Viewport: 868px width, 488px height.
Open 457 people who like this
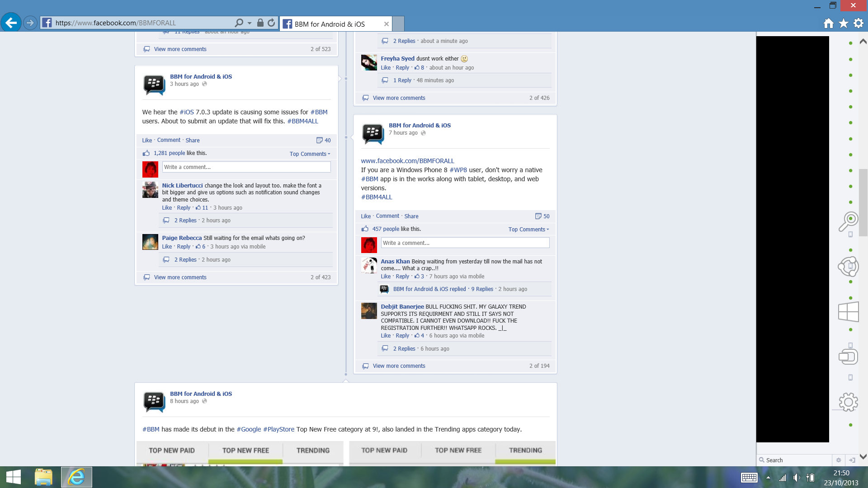[386, 229]
